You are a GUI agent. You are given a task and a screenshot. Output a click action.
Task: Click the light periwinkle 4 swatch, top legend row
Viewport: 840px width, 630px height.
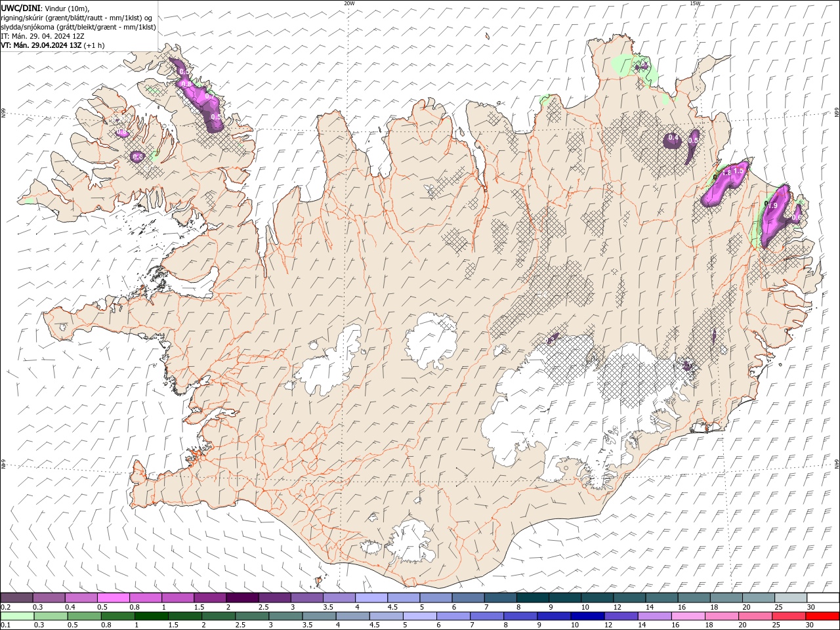[x=371, y=597]
